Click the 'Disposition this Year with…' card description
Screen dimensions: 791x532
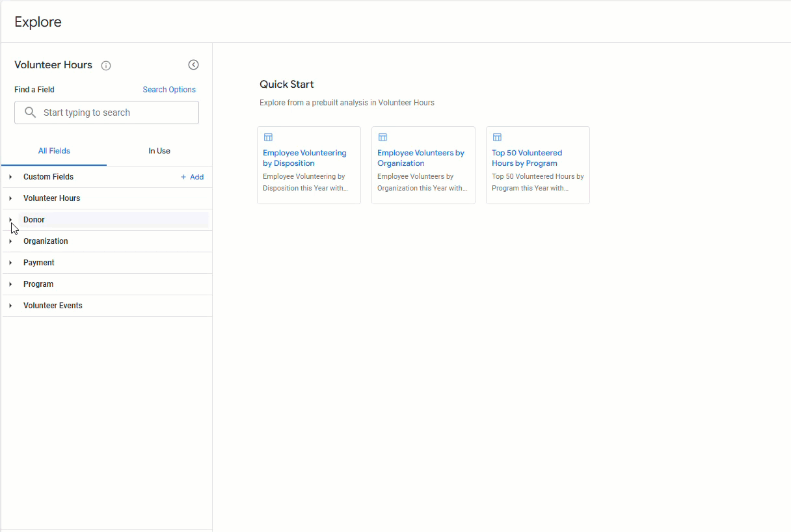click(305, 189)
